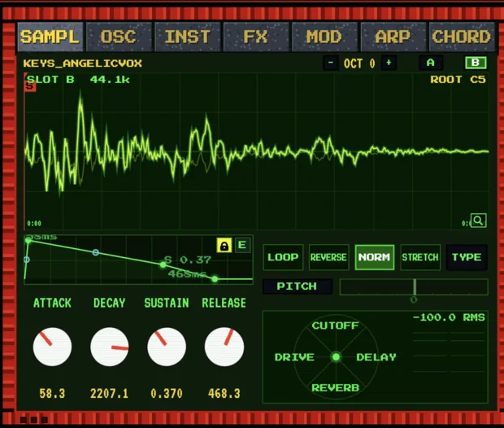Open the INST tab
This screenshot has width=504, height=428.
coord(188,37)
